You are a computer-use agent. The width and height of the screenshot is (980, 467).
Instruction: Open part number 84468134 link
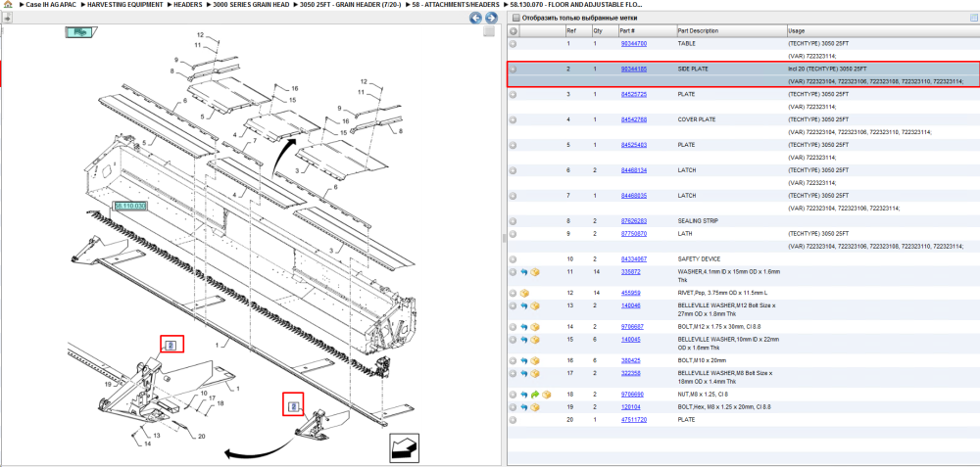[634, 170]
